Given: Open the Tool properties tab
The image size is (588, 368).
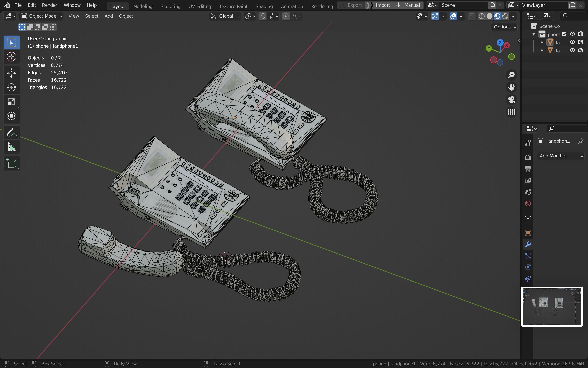Looking at the screenshot, I should point(528,143).
